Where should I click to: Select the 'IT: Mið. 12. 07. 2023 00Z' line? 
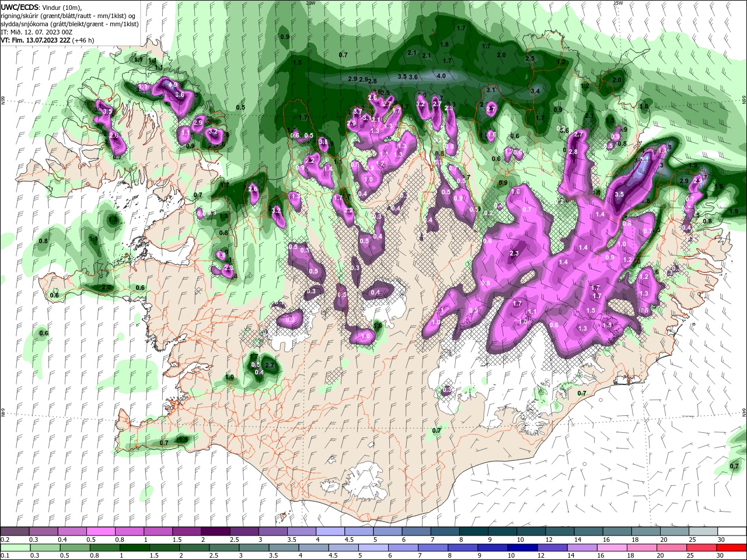[x=37, y=32]
